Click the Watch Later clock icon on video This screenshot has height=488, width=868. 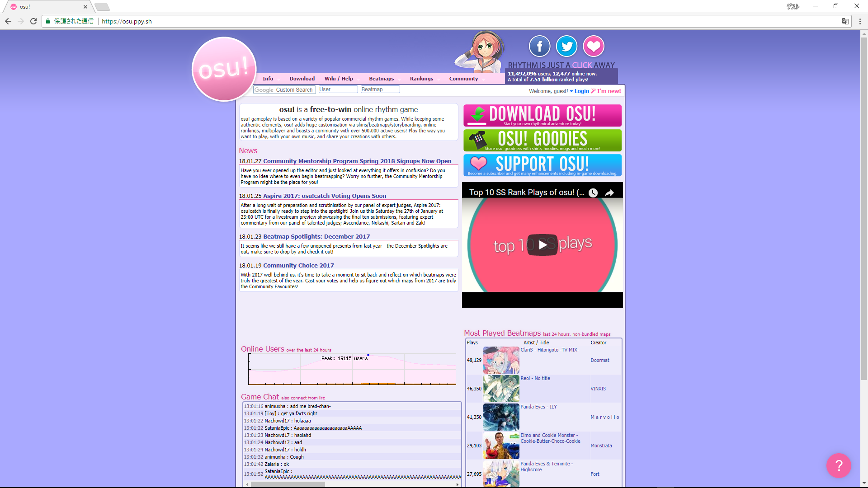tap(593, 193)
